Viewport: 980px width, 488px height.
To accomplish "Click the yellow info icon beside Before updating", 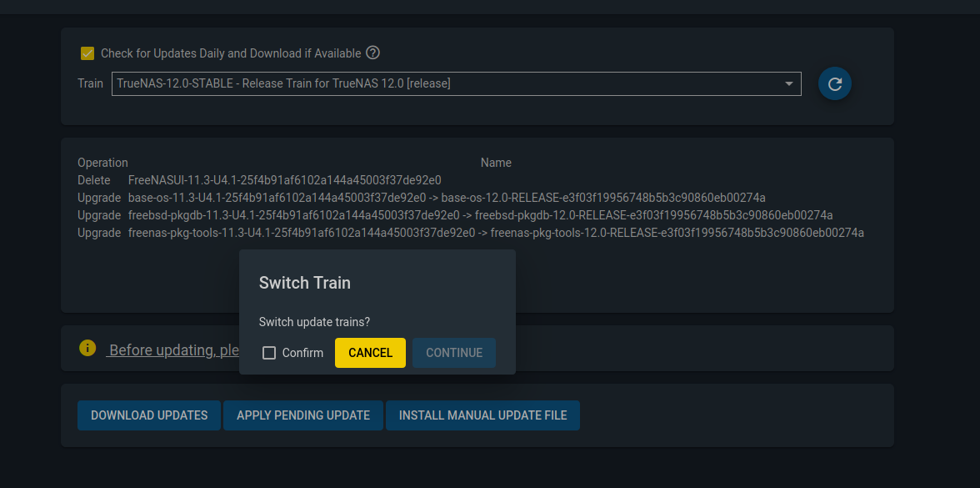I will click(87, 348).
